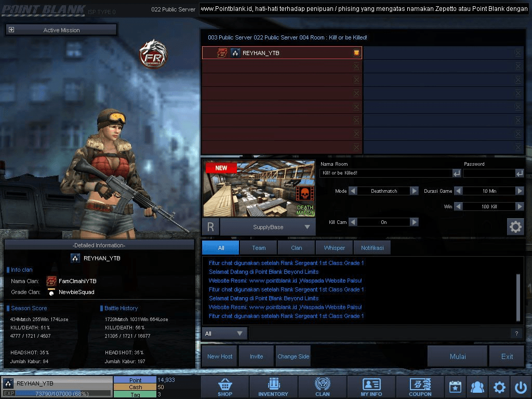Select the All chat tab
Screen dimensions: 532x399
pos(220,248)
